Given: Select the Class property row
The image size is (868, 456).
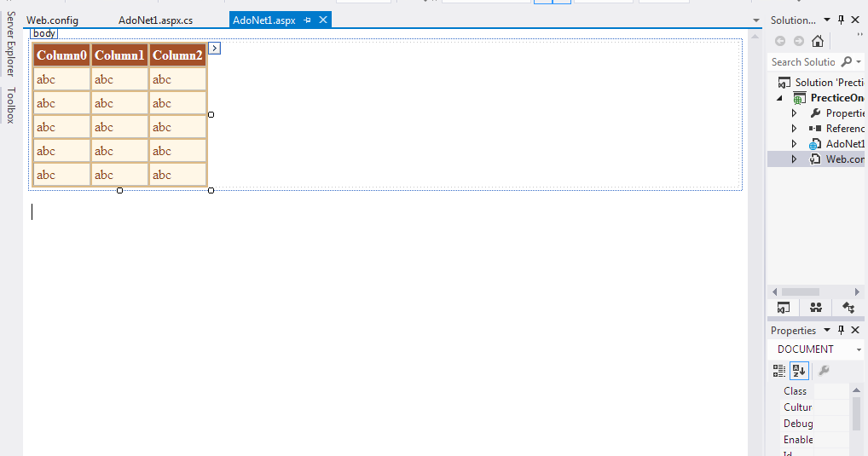Looking at the screenshot, I should pos(814,390).
